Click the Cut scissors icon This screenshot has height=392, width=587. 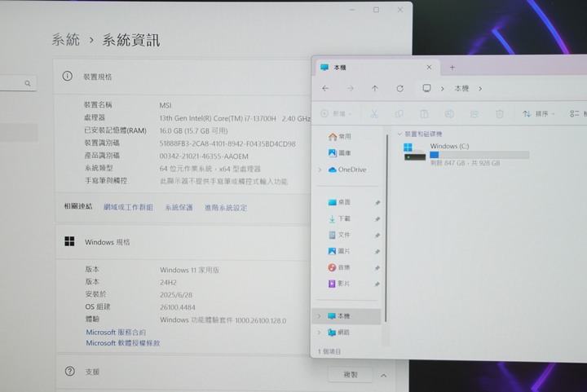coord(374,114)
